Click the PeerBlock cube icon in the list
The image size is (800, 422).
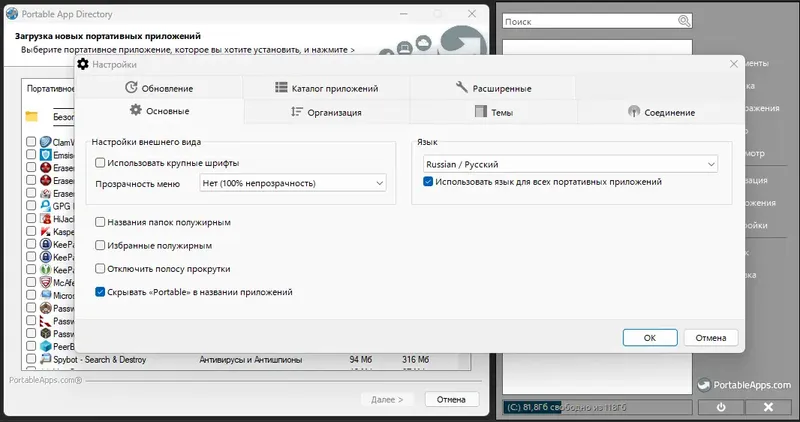point(45,346)
